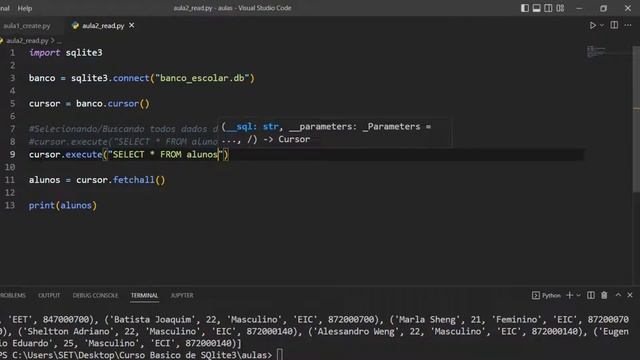The width and height of the screenshot is (640, 360).
Task: Open the Help menu
Action: point(24,8)
